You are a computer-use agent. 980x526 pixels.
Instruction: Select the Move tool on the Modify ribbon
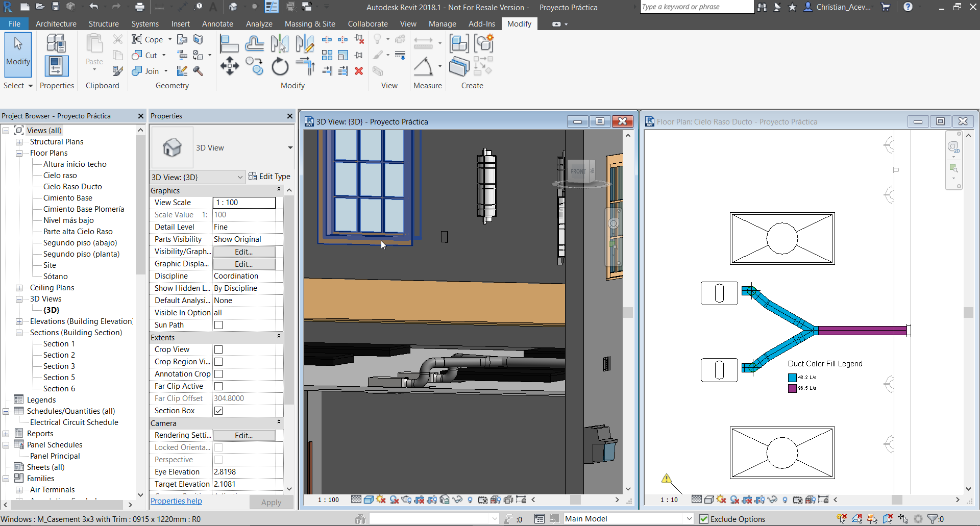230,66
